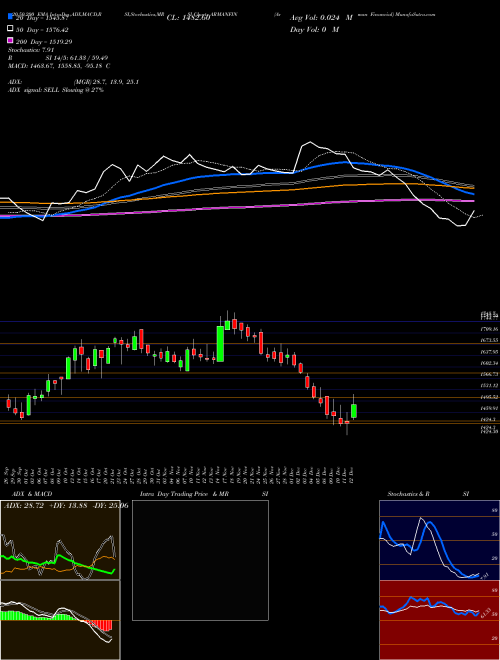Viewport: 500px width, 660px height.
Task: Click the white 50 Day EMA legend swatch
Action: coord(10,29)
